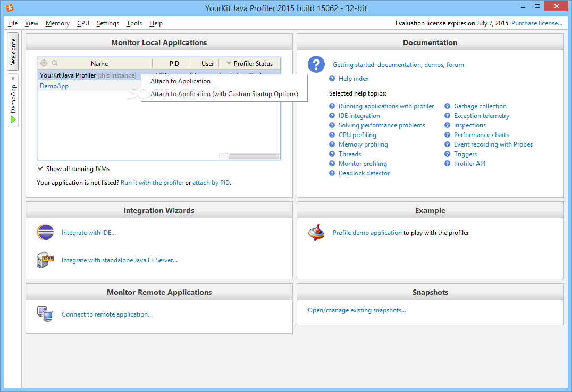
Task: Click help icon beside IDE integration
Action: [x=332, y=116]
